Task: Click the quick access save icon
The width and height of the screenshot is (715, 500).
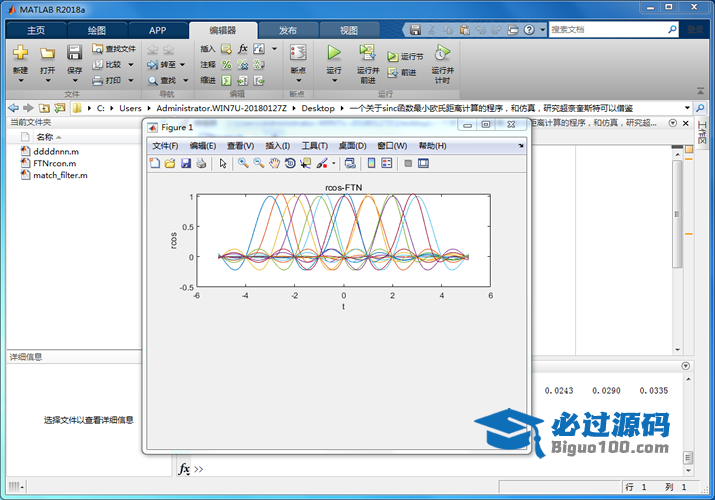Action: point(415,30)
